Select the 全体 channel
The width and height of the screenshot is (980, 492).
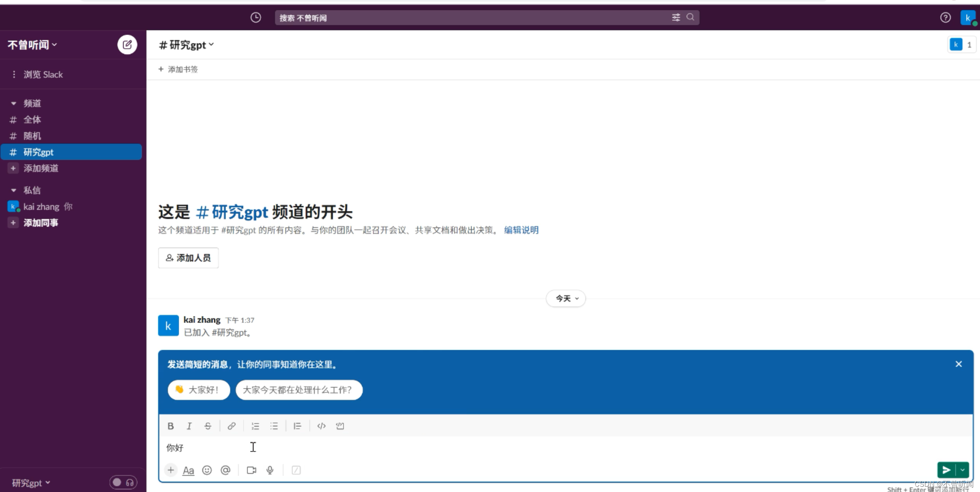click(x=32, y=119)
